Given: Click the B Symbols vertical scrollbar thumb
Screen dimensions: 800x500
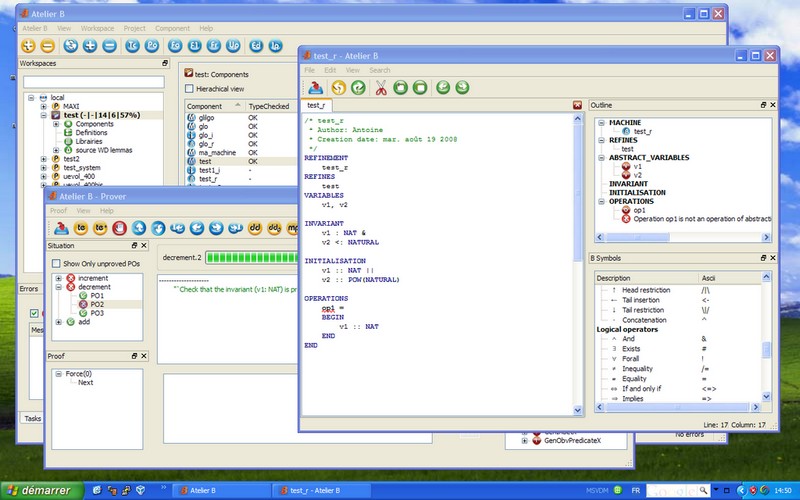Looking at the screenshot, I should [766, 350].
